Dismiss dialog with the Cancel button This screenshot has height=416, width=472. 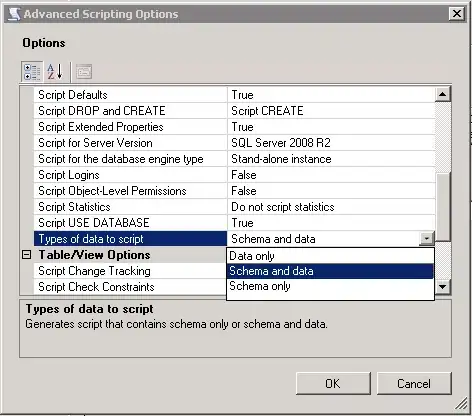tap(414, 383)
